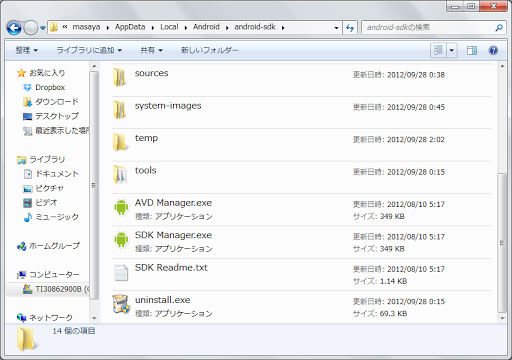Click navigation pane scroll down arrow
The height and width of the screenshot is (360, 512).
pyautogui.click(x=94, y=318)
